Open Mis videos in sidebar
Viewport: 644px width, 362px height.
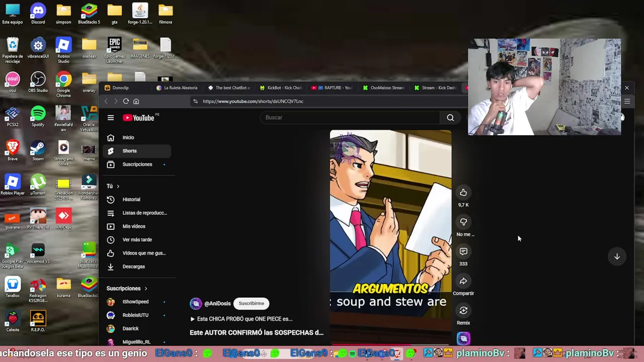click(137, 226)
